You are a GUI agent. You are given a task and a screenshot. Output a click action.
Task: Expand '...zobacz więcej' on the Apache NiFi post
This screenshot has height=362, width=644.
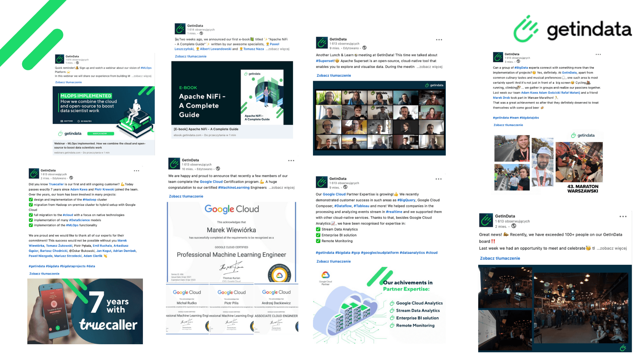tap(277, 49)
